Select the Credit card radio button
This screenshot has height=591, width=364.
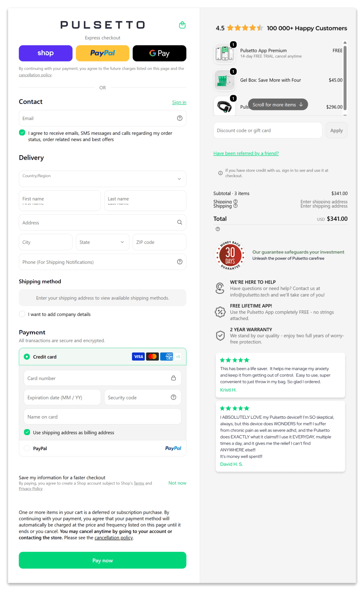click(27, 356)
